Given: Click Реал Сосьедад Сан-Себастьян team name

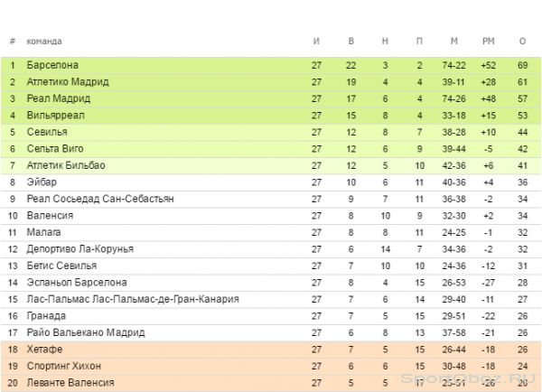Looking at the screenshot, I should pyautogui.click(x=100, y=199).
